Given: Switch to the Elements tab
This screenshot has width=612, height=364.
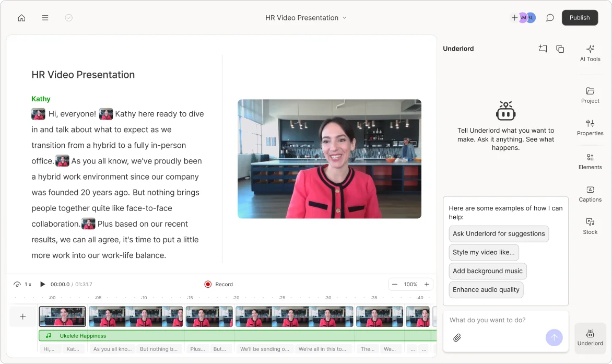Looking at the screenshot, I should (590, 161).
